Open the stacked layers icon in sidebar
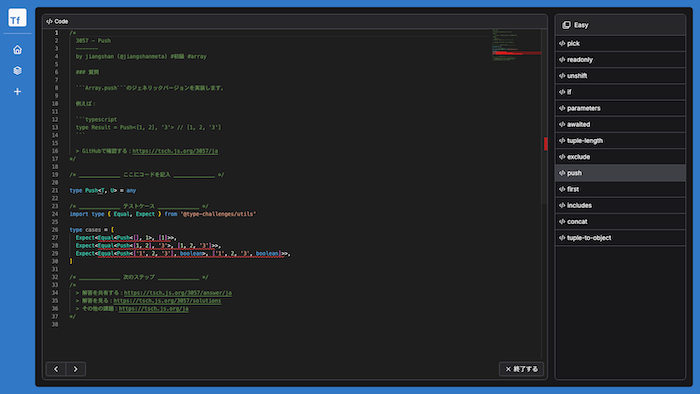 [17, 71]
